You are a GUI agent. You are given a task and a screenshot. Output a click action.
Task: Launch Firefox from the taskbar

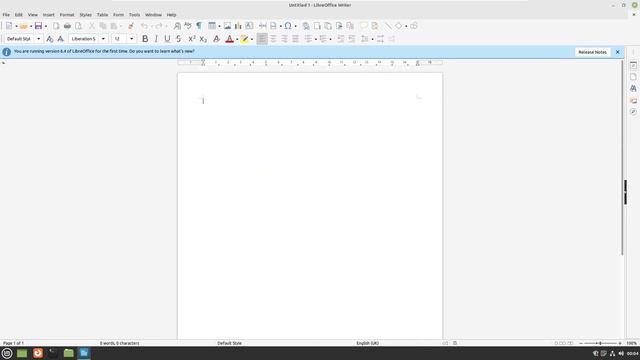38,353
